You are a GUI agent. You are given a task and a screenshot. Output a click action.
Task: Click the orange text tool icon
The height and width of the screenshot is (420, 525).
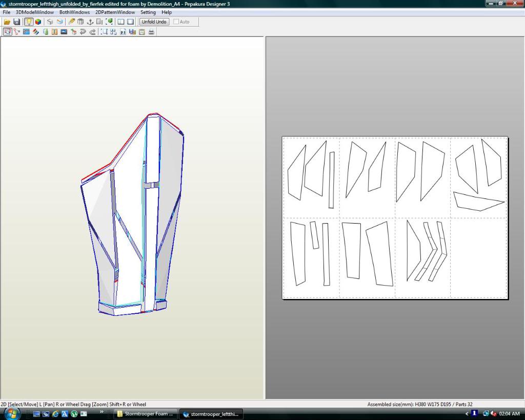[54, 32]
